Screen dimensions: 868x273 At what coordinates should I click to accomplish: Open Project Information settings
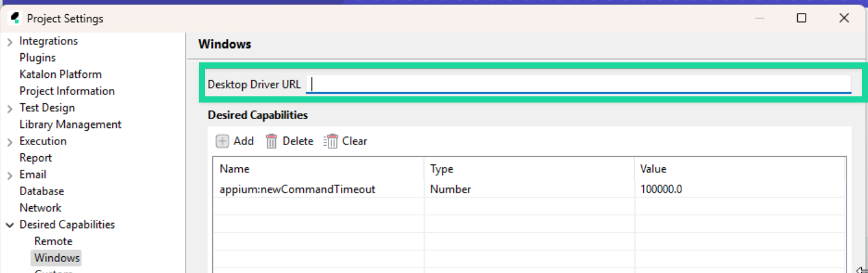67,91
